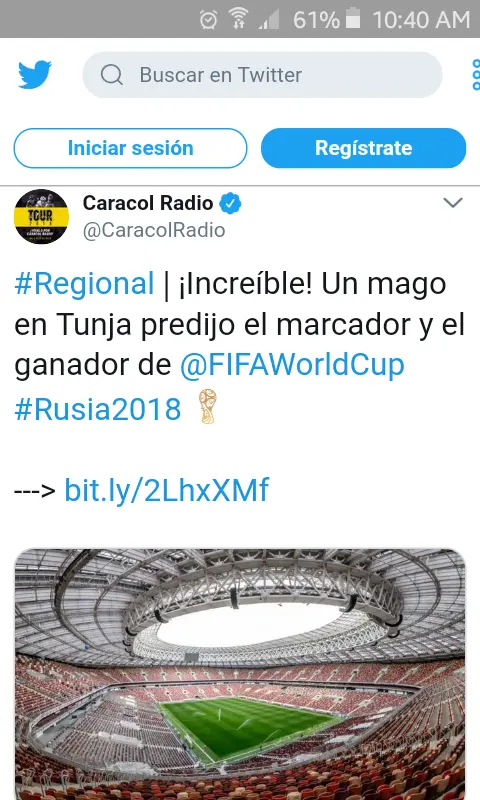Open the more options dots icon
The height and width of the screenshot is (800, 480).
tap(476, 74)
